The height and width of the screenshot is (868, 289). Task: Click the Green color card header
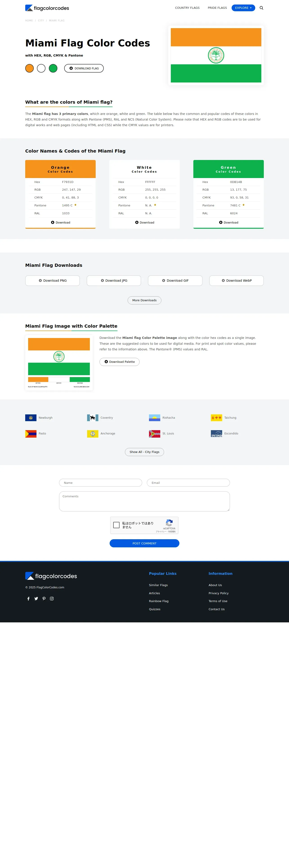click(x=228, y=169)
